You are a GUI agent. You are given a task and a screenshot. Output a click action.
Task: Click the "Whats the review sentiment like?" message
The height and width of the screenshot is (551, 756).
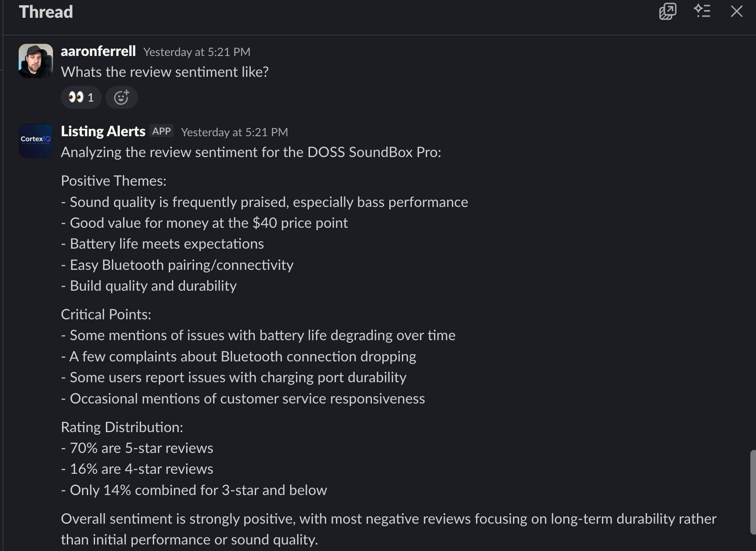click(164, 72)
